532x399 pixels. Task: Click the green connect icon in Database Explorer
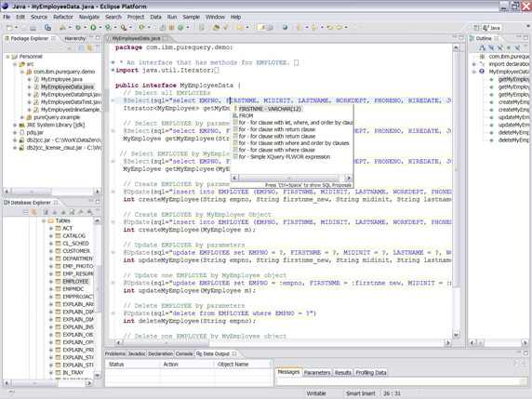(x=63, y=212)
